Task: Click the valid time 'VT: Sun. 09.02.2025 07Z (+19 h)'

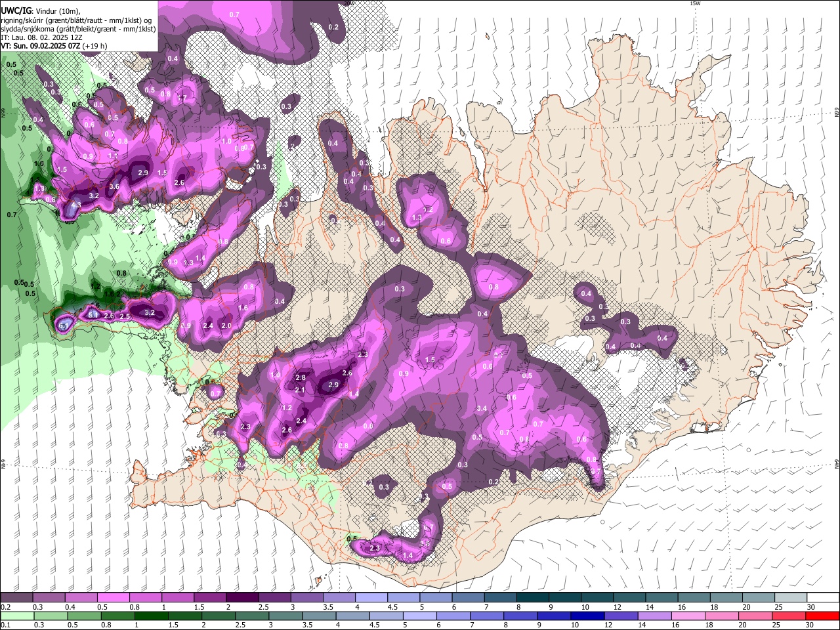Action: click(x=54, y=46)
